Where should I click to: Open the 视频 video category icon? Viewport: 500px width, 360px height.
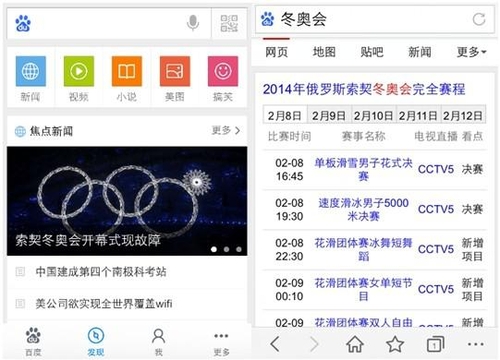click(x=79, y=71)
